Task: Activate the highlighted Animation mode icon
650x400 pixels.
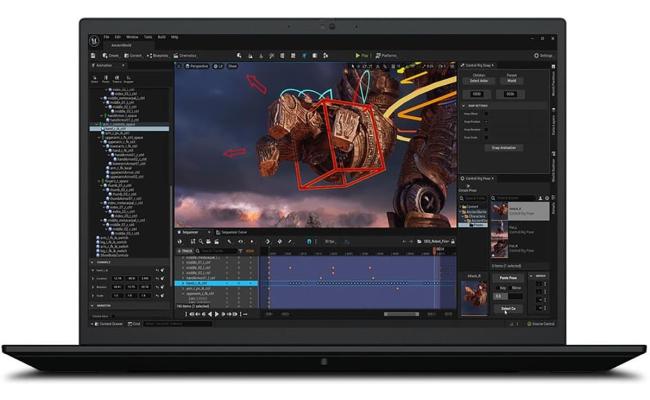Action: 304,56
